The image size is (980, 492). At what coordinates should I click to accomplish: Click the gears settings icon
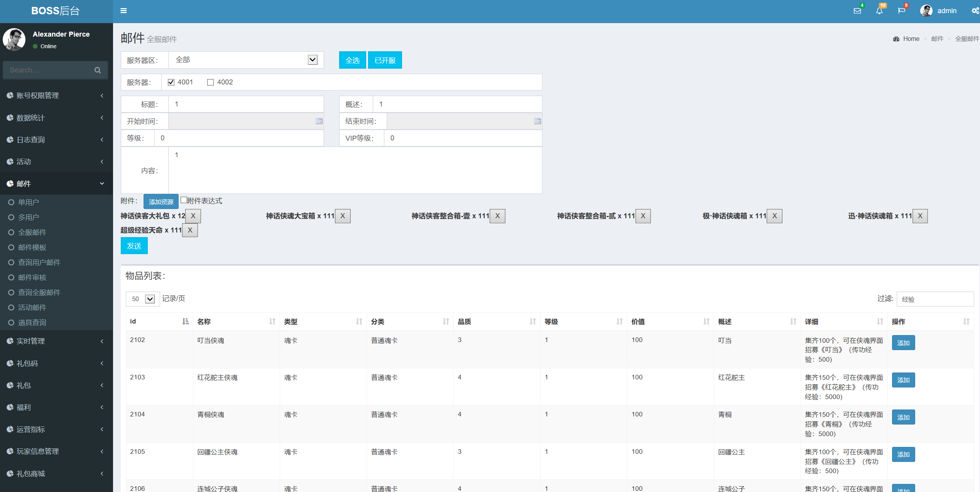[x=975, y=11]
